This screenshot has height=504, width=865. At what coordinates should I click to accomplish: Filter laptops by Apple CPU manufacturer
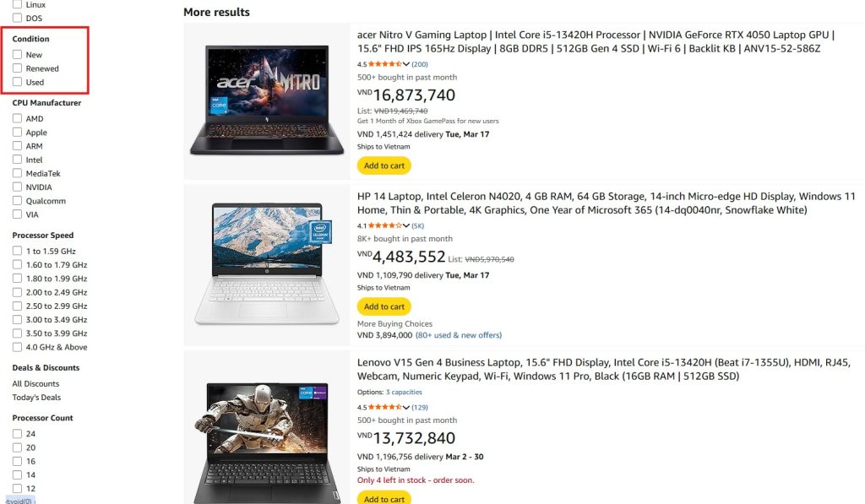tap(19, 132)
